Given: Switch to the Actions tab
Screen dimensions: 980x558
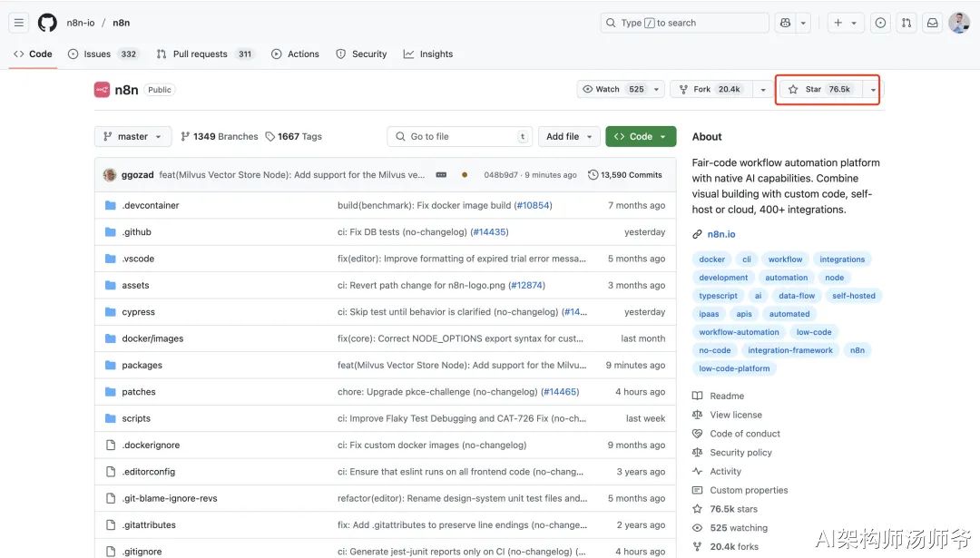Looking at the screenshot, I should (295, 54).
